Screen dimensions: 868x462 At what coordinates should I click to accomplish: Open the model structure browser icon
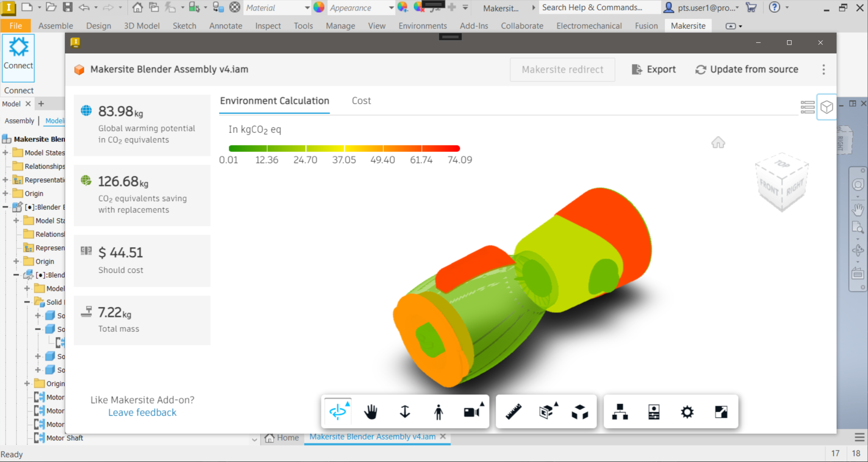tap(620, 411)
